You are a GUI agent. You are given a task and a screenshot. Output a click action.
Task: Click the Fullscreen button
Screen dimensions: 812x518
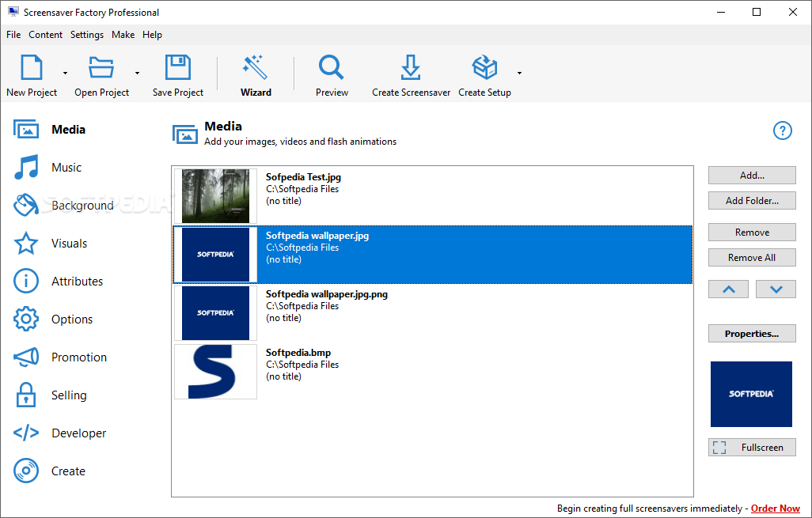[x=752, y=448]
